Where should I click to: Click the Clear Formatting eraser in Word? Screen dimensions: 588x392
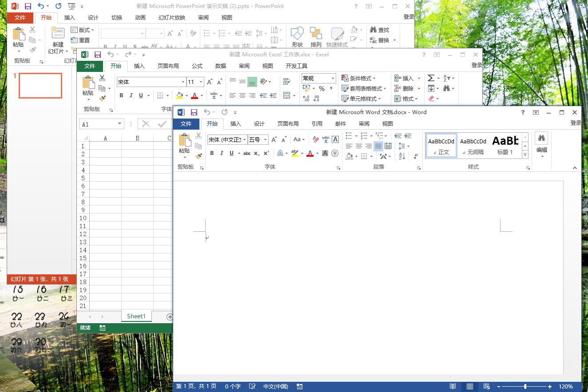coord(316,139)
